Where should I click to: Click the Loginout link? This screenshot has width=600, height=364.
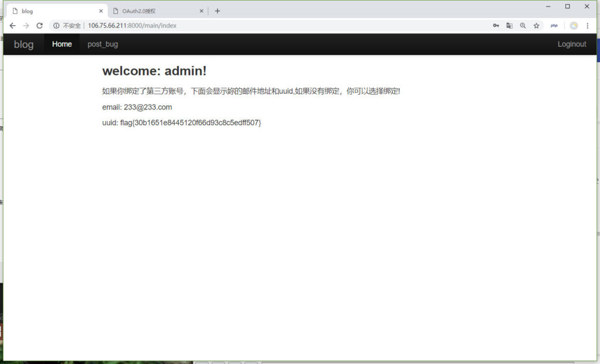572,44
